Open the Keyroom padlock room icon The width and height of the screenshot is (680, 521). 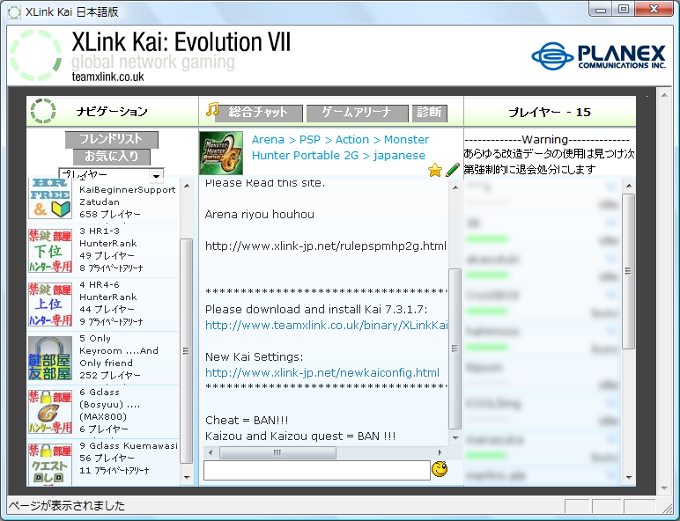[x=49, y=358]
